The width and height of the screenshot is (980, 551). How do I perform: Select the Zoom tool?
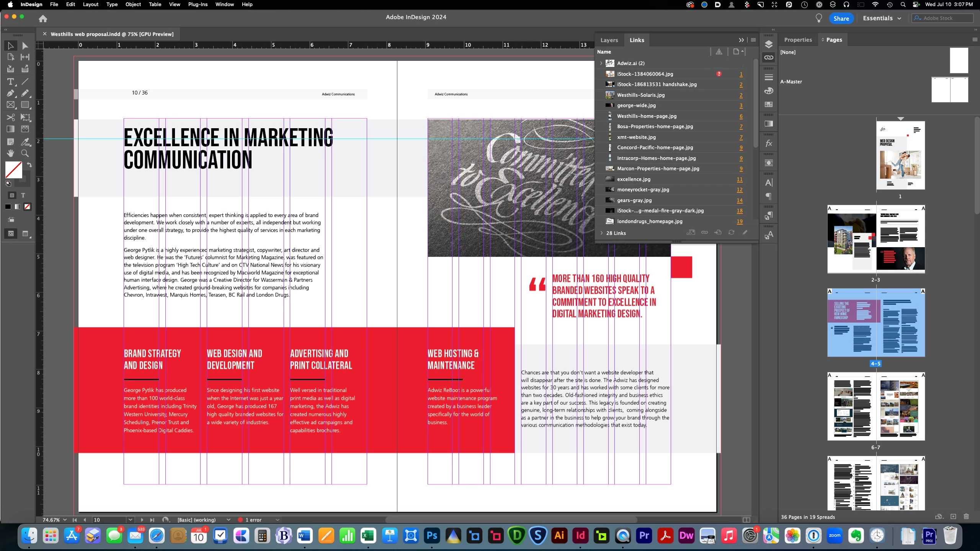(25, 153)
